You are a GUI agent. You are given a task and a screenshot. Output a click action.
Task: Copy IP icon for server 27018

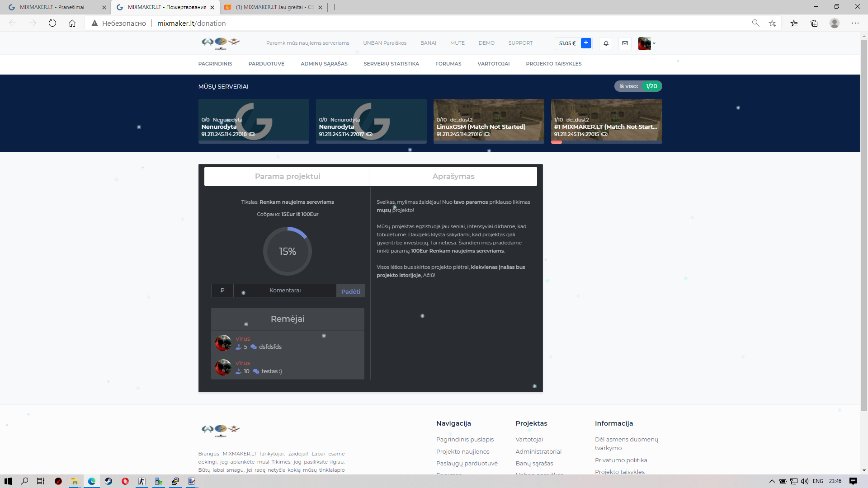click(x=252, y=134)
